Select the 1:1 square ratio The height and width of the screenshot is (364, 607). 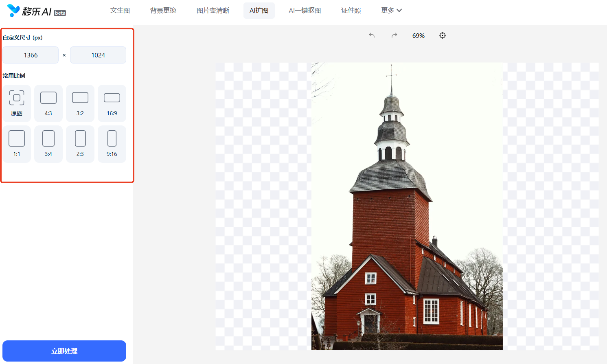pyautogui.click(x=17, y=144)
